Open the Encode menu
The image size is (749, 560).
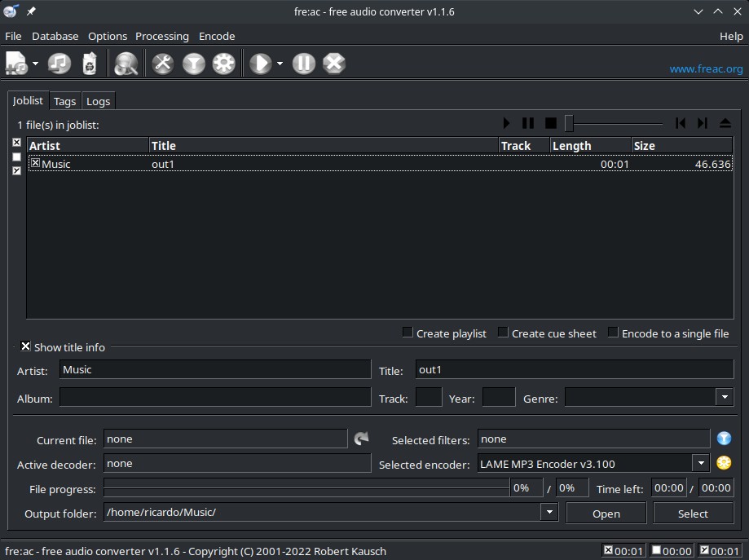(217, 37)
